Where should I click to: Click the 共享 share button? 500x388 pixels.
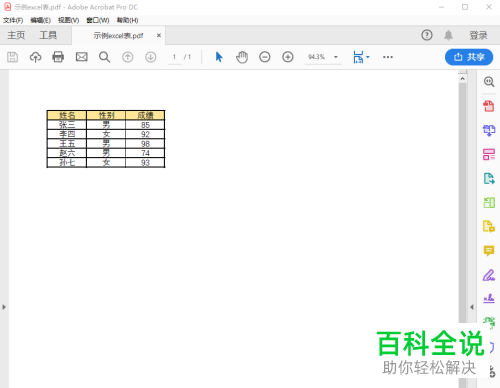[x=469, y=57]
